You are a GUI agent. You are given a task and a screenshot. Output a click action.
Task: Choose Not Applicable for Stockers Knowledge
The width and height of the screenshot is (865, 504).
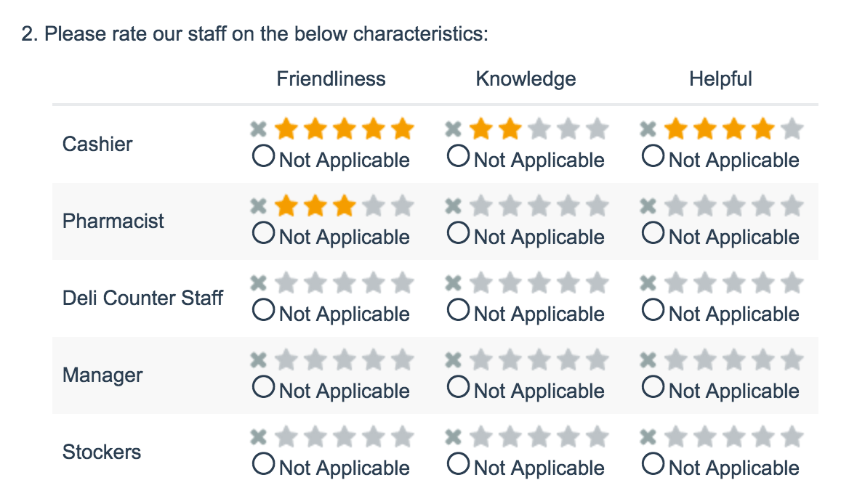click(458, 464)
